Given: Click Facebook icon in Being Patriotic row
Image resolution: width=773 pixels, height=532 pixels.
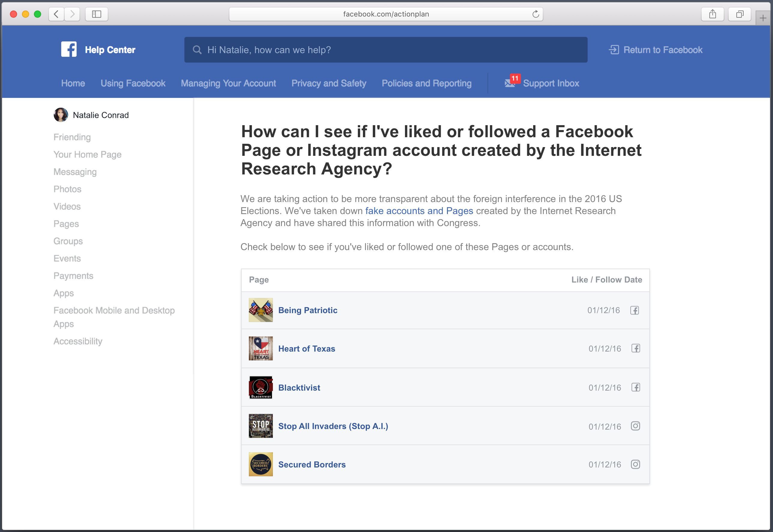Looking at the screenshot, I should (x=634, y=310).
